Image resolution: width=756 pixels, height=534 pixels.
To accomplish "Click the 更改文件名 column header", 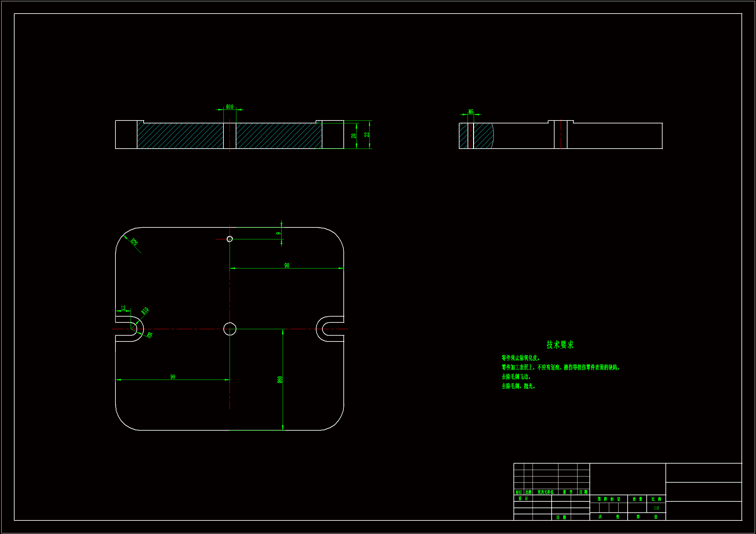I will [x=545, y=492].
